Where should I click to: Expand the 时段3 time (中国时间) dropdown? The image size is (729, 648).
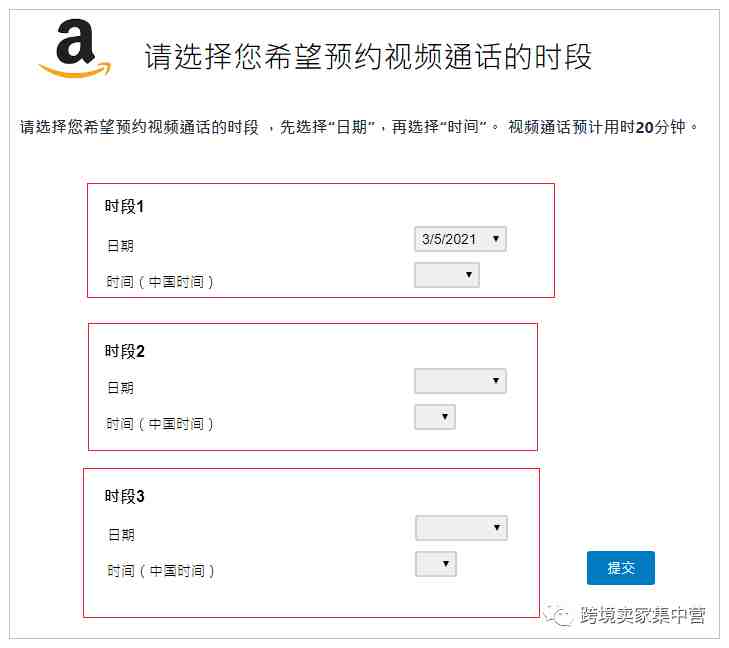coord(436,564)
